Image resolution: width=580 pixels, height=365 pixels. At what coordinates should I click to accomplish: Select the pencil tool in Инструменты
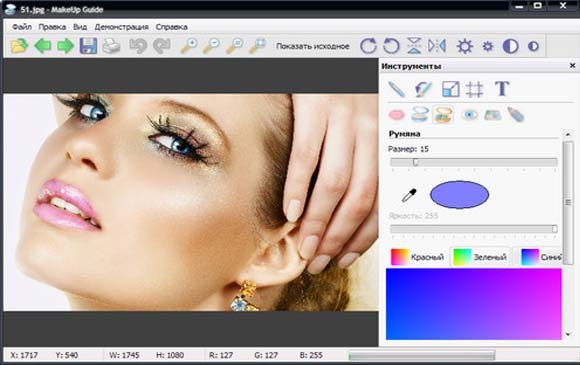point(397,89)
